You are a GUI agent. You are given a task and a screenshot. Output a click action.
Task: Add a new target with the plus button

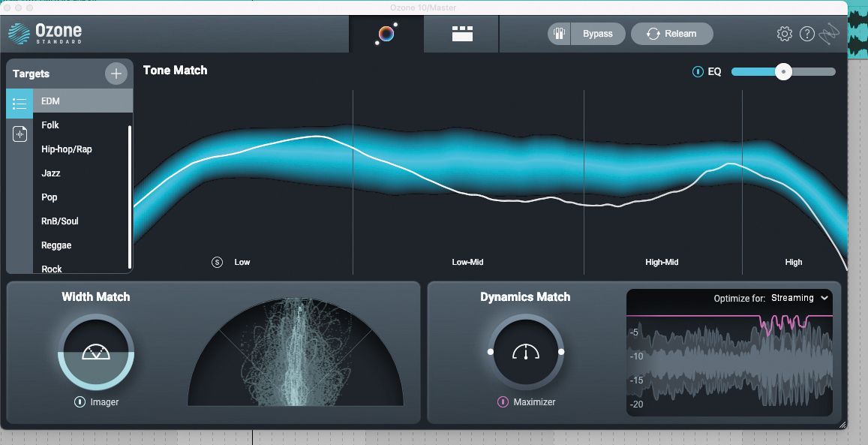point(116,74)
